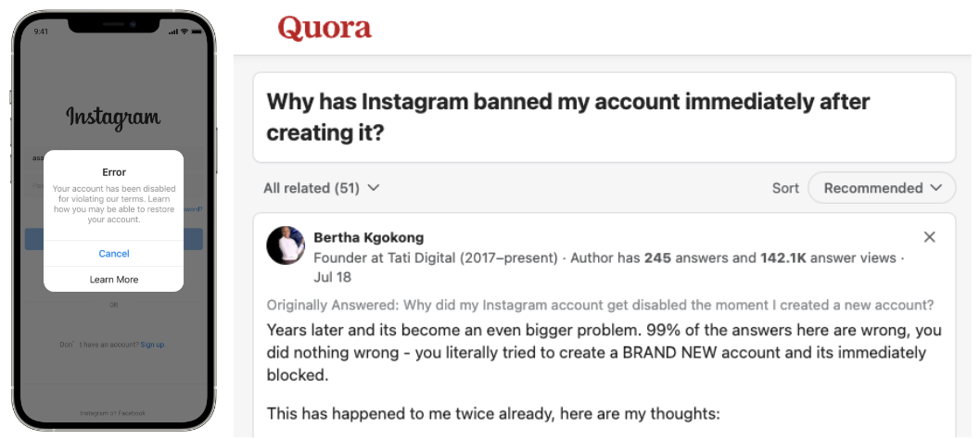Click the Quora logo

[x=325, y=29]
